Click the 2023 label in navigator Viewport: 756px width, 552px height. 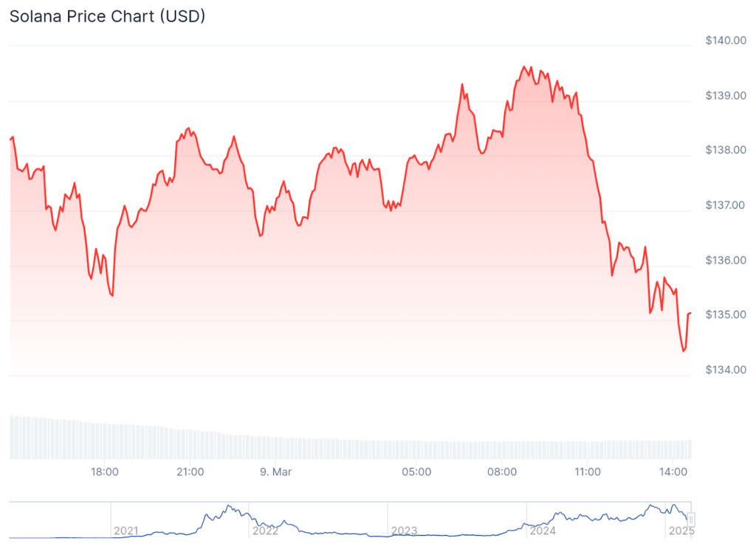click(x=403, y=531)
